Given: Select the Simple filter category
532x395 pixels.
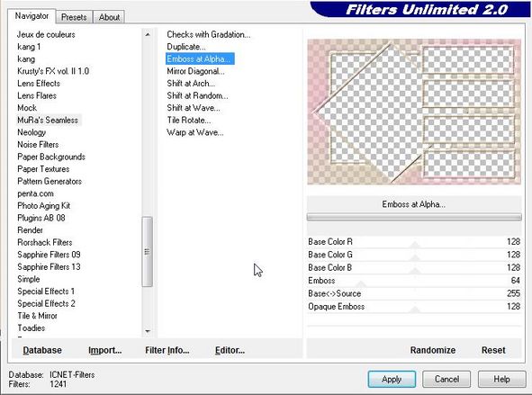Looking at the screenshot, I should [x=29, y=279].
